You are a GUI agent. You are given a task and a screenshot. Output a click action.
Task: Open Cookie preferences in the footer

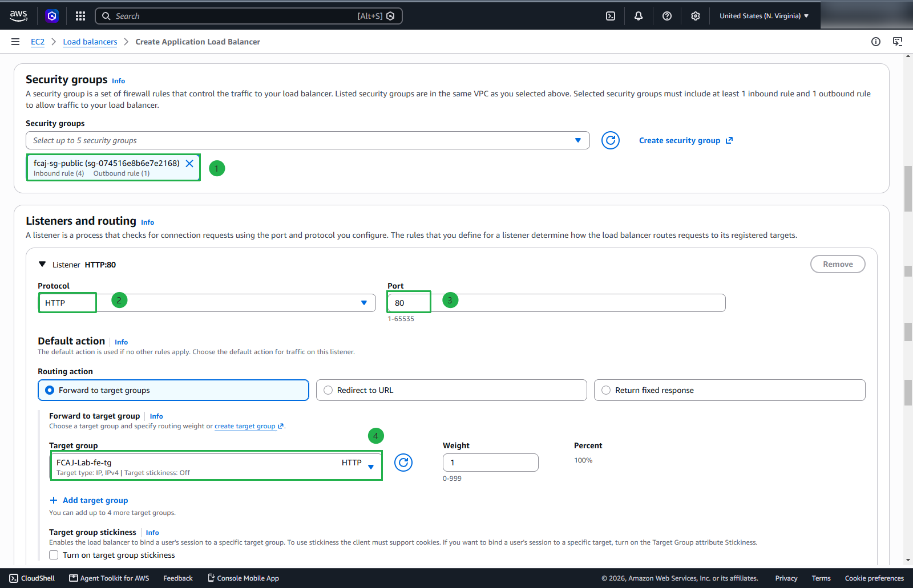coord(874,578)
